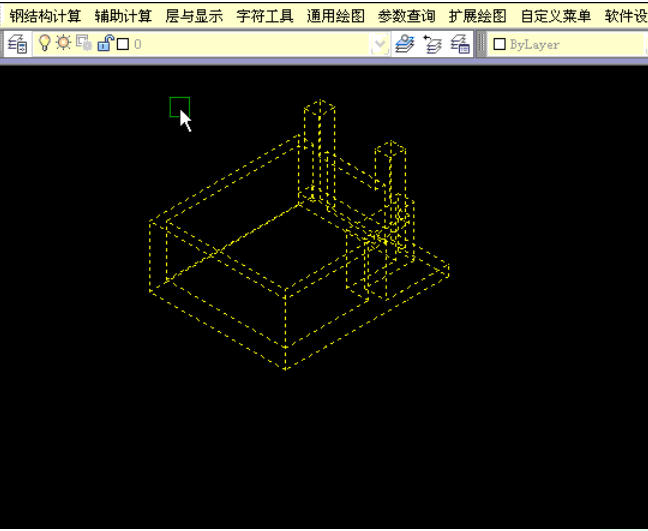Image resolution: width=648 pixels, height=531 pixels.
Task: Open the 参数查询 menu
Action: click(406, 16)
